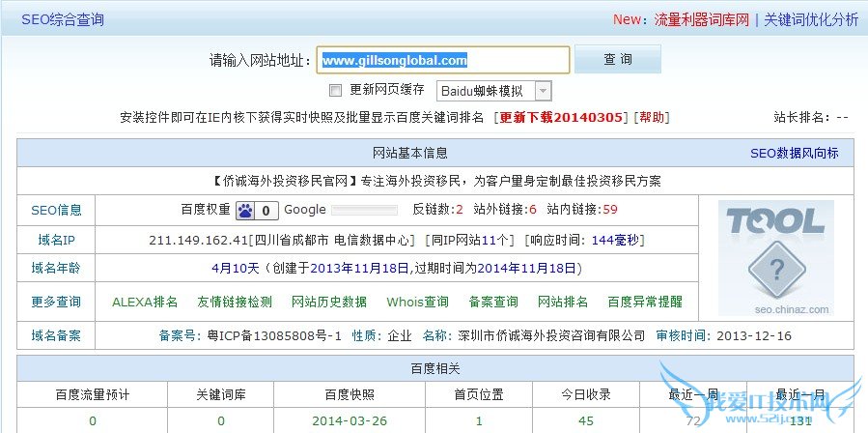This screenshot has width=868, height=433.
Task: Click the response time 144毫秒
Action: tap(616, 240)
